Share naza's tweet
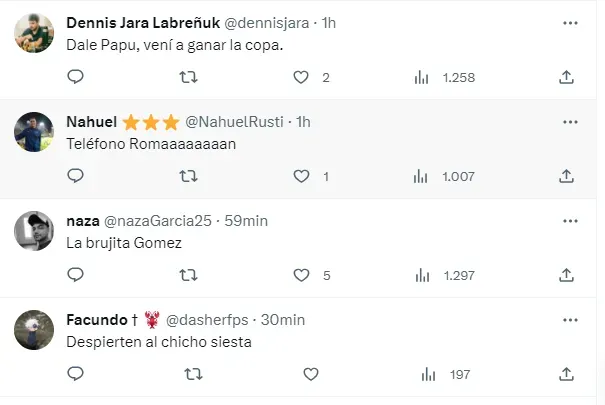Viewport: 605px width, 405px height. click(566, 275)
